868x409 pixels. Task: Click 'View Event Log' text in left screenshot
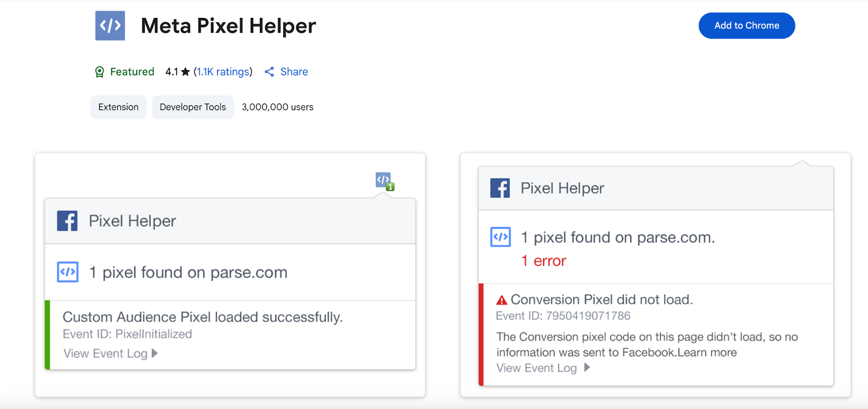(x=105, y=354)
